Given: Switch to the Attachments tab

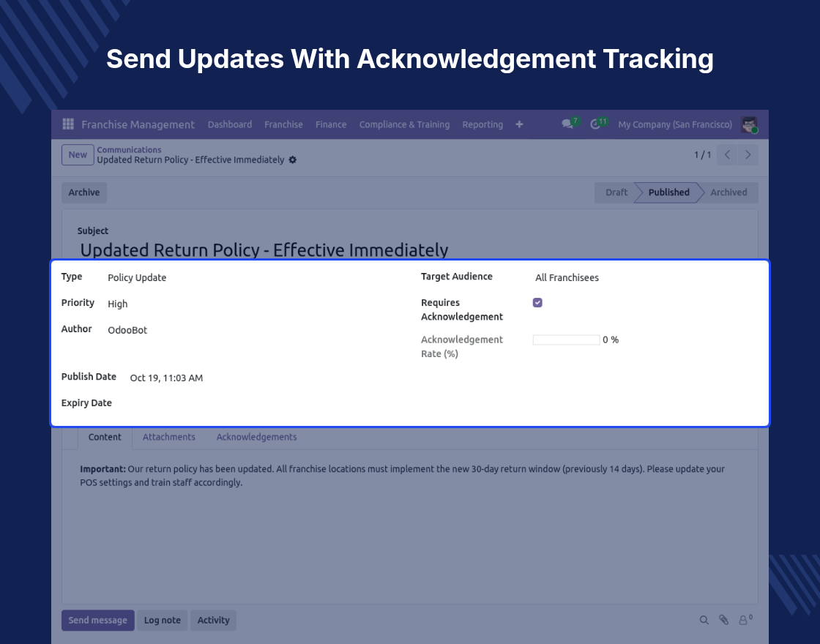Looking at the screenshot, I should [x=169, y=437].
